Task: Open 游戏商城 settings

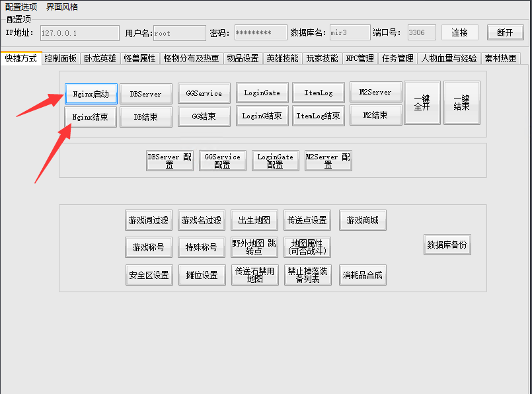Action: pos(362,220)
